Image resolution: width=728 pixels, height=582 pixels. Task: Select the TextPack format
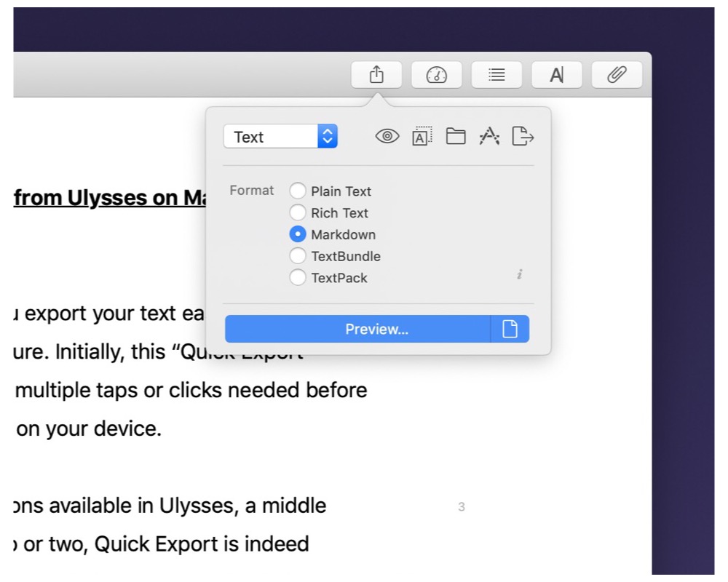(x=328, y=277)
